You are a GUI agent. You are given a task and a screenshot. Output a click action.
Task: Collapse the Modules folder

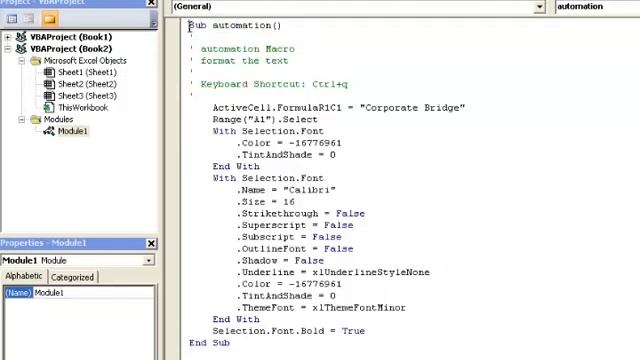22,120
